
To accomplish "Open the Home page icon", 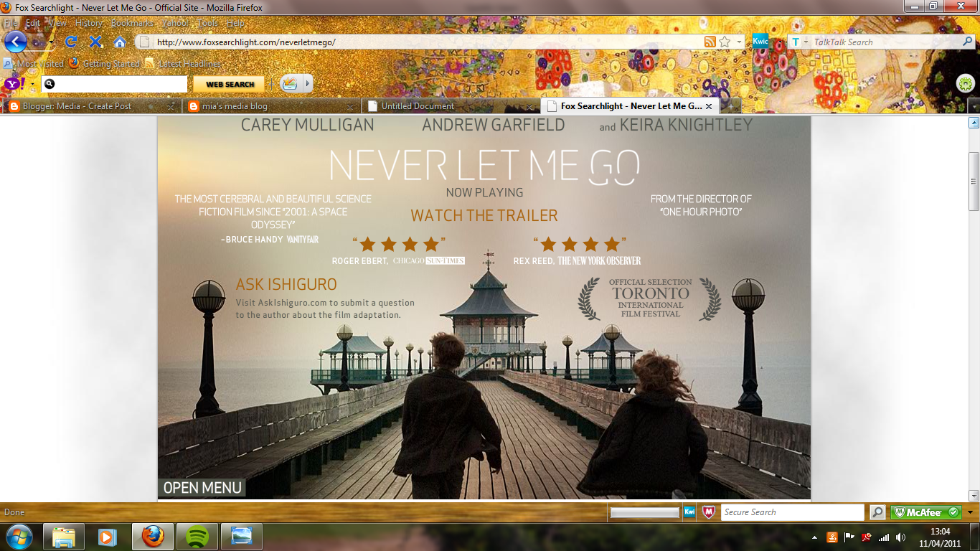I will coord(120,42).
